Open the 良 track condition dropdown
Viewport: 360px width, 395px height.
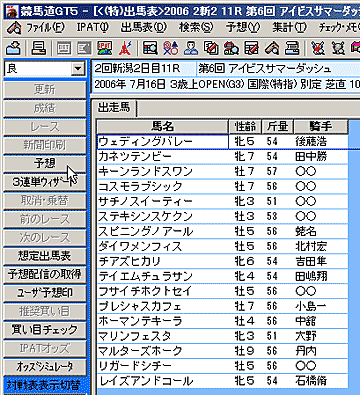tap(78, 69)
